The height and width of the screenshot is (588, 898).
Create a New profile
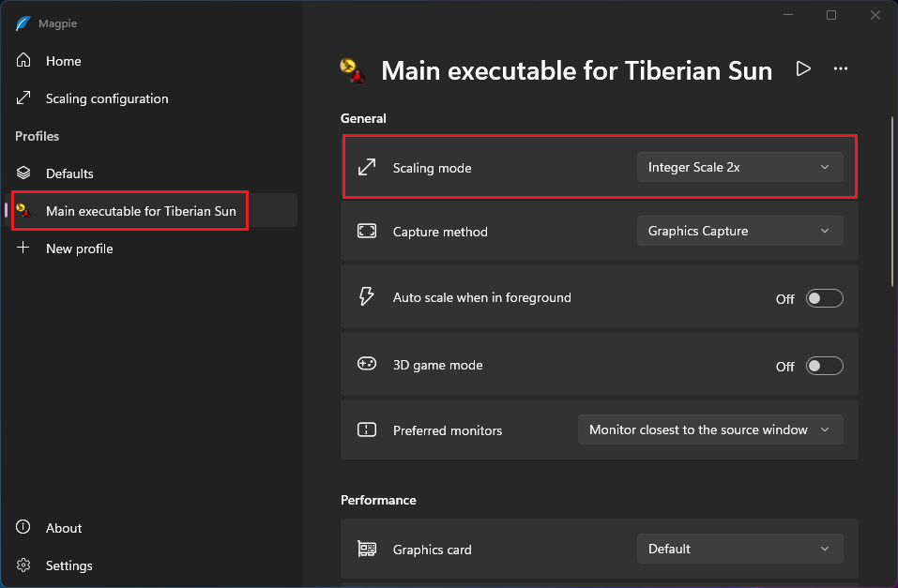tap(79, 249)
